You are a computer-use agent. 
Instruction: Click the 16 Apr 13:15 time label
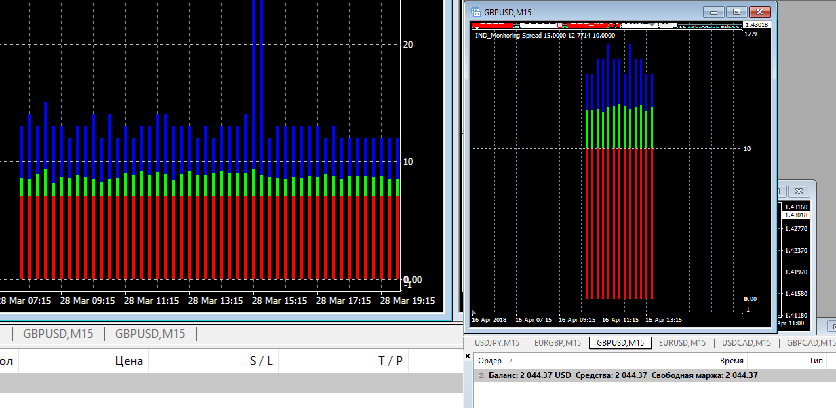(663, 320)
